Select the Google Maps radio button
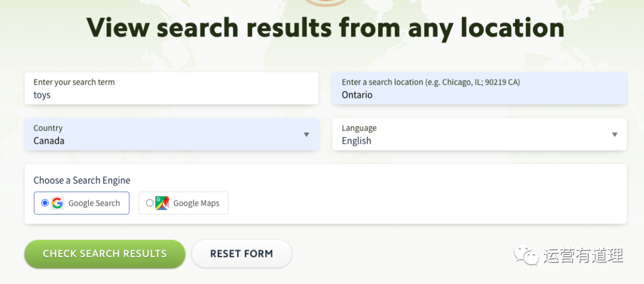Image resolution: width=644 pixels, height=284 pixels. pyautogui.click(x=150, y=203)
